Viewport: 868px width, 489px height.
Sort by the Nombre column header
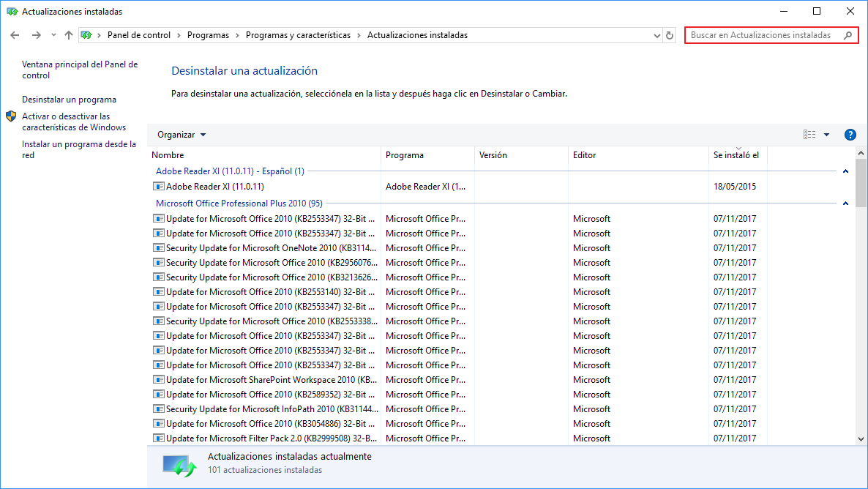pyautogui.click(x=265, y=155)
